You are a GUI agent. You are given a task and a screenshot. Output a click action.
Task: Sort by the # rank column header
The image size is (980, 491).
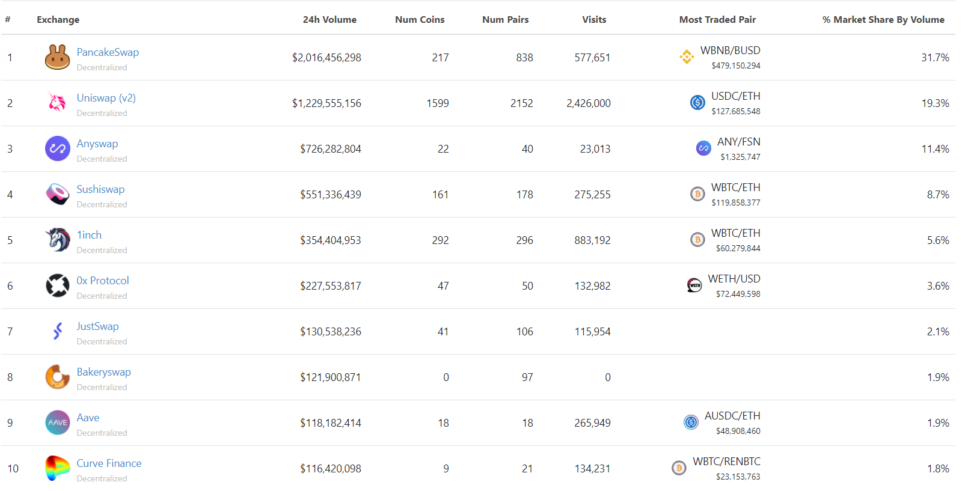(x=8, y=20)
